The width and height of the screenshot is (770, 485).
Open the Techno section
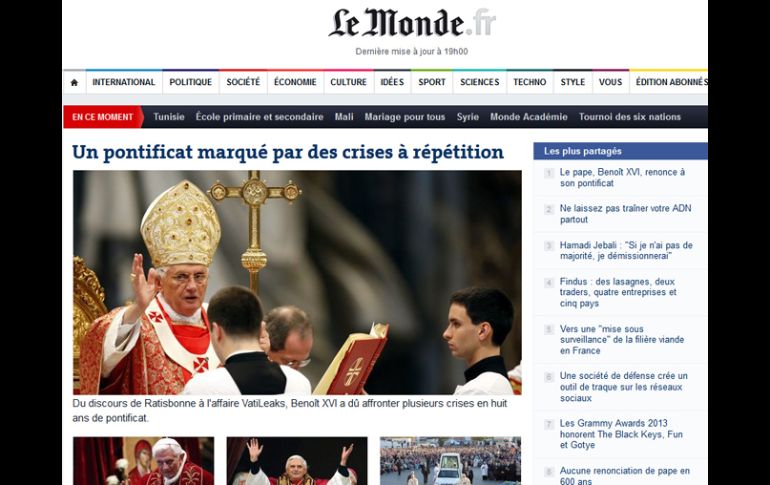click(x=529, y=82)
